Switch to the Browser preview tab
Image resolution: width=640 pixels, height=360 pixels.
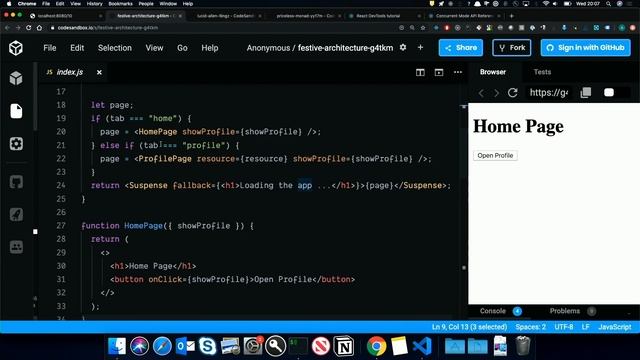493,72
